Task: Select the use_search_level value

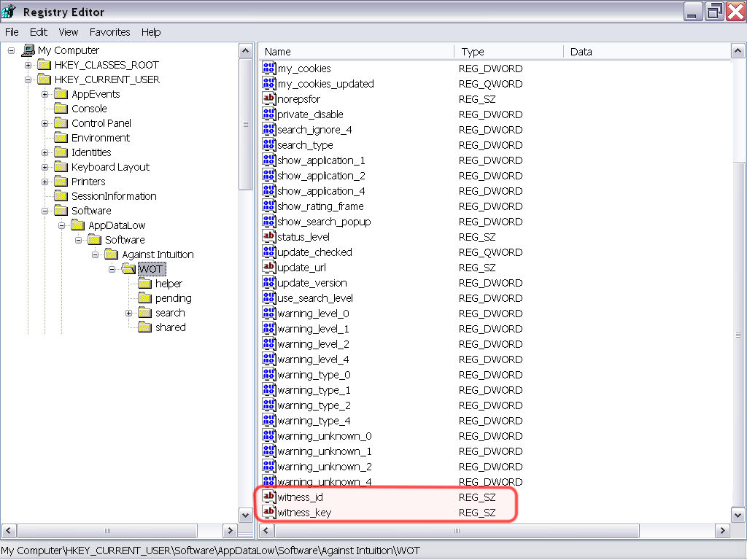Action: [x=315, y=298]
